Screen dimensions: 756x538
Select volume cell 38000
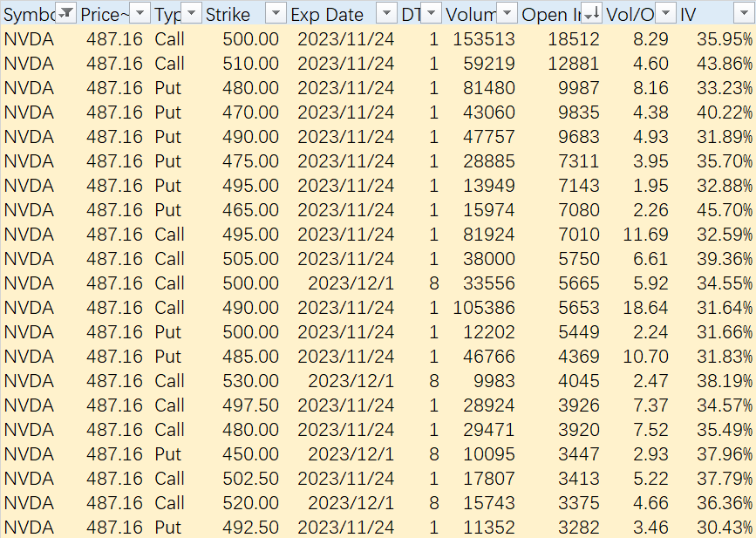pyautogui.click(x=489, y=259)
